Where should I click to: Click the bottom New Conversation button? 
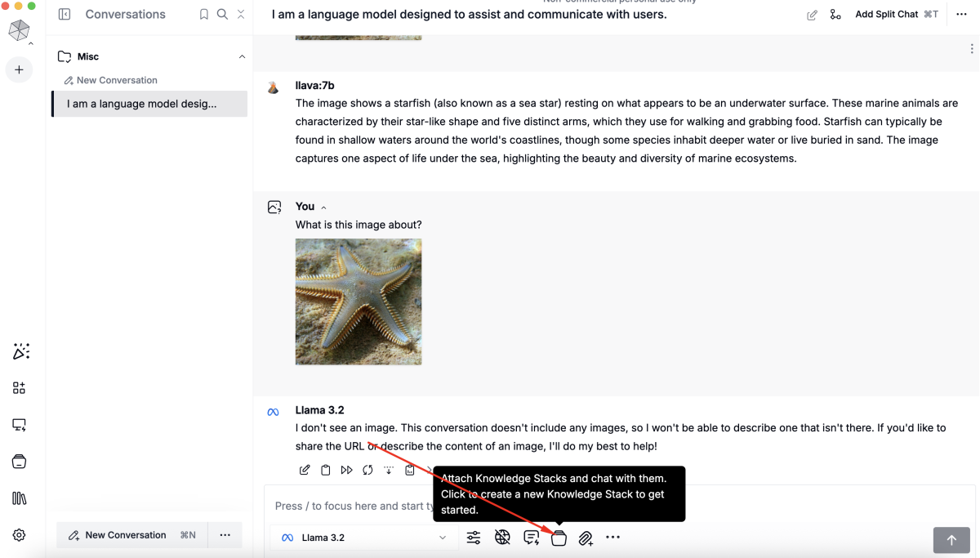131,535
